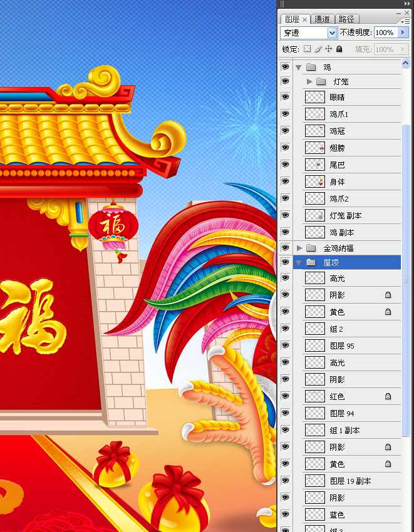
Task: Select the 图层 95 layer name
Action: (342, 345)
